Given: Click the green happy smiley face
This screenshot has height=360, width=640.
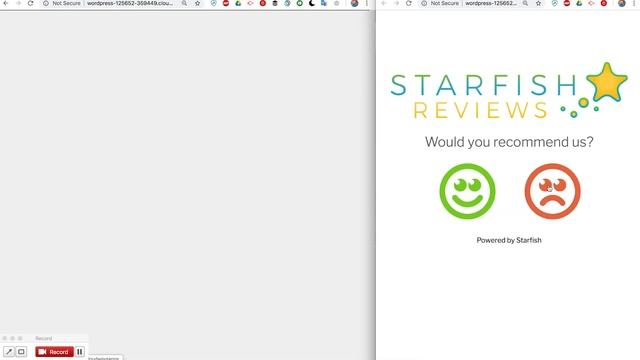Looking at the screenshot, I should [467, 191].
